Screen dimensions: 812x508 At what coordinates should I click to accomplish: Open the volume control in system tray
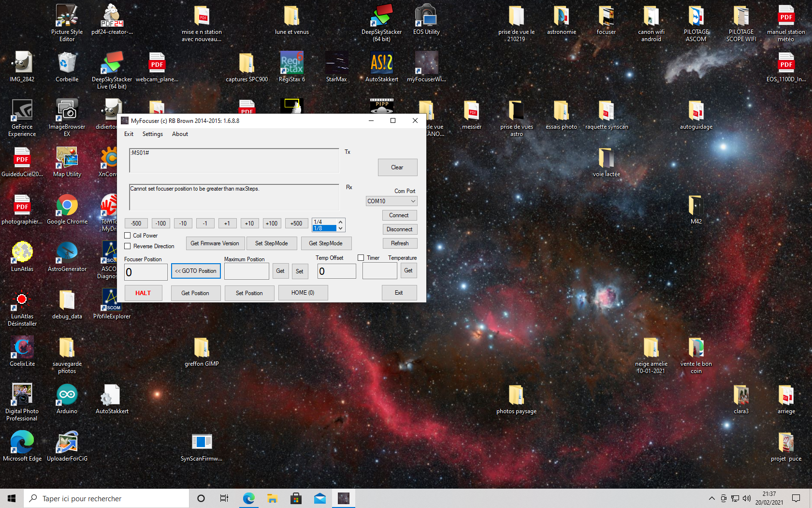coord(747,498)
